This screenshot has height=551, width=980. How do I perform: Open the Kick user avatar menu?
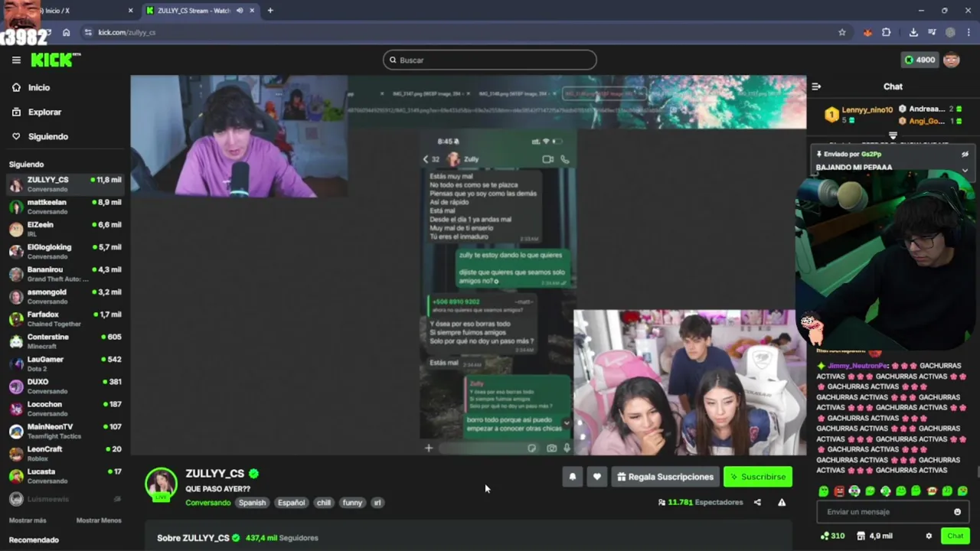click(952, 60)
